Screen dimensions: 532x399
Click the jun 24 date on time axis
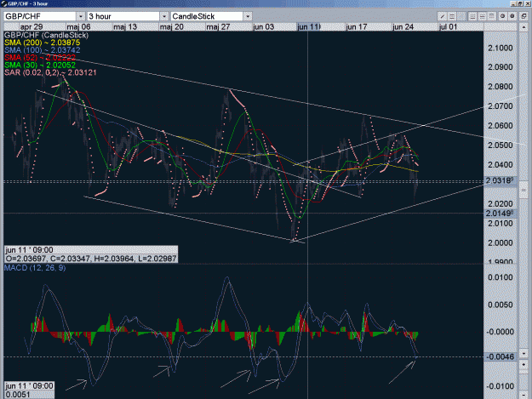pos(403,26)
